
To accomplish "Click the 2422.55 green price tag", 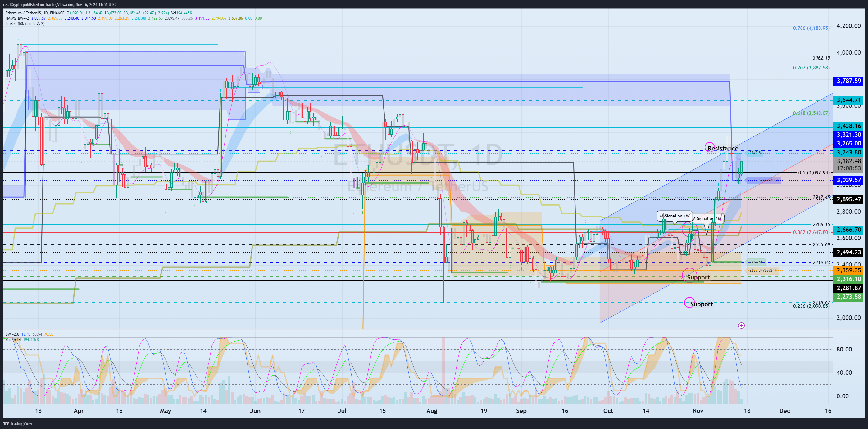I will pos(756,262).
